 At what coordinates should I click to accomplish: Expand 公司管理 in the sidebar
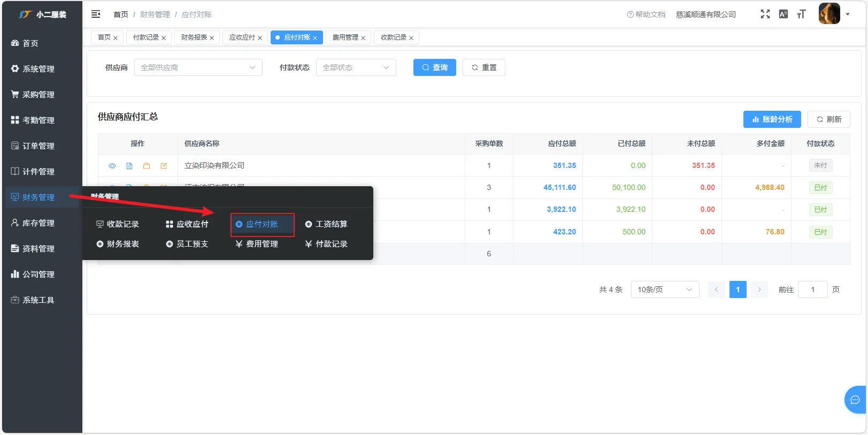pyautogui.click(x=42, y=274)
